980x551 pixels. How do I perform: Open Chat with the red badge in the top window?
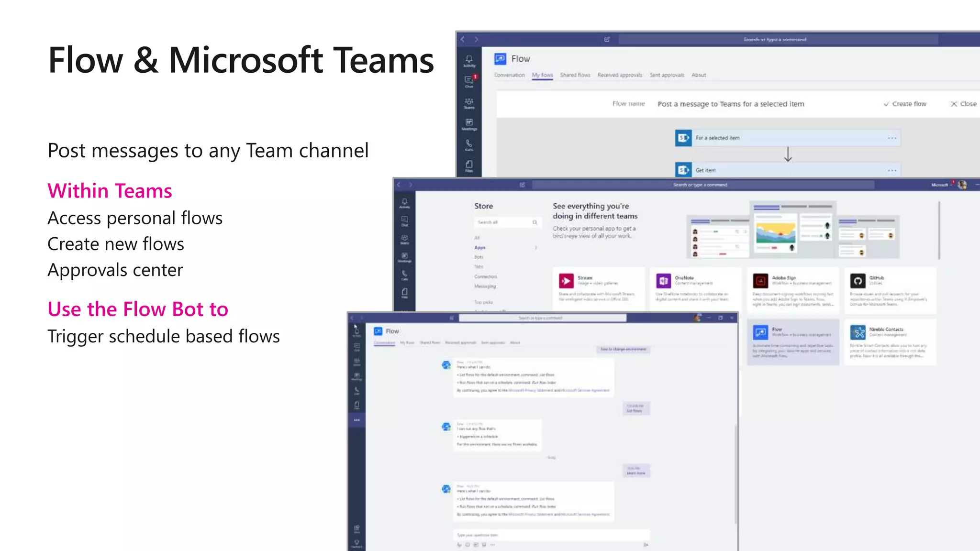(x=469, y=81)
